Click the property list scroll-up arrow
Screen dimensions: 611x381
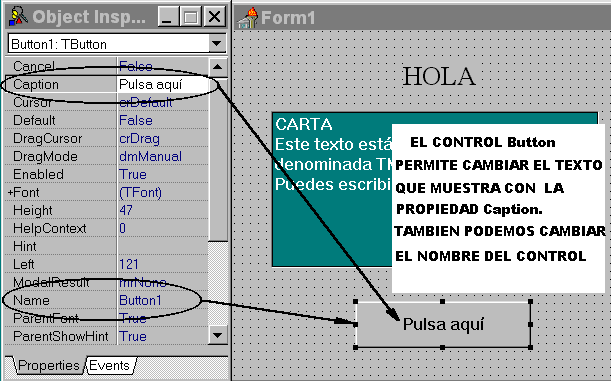point(217,67)
